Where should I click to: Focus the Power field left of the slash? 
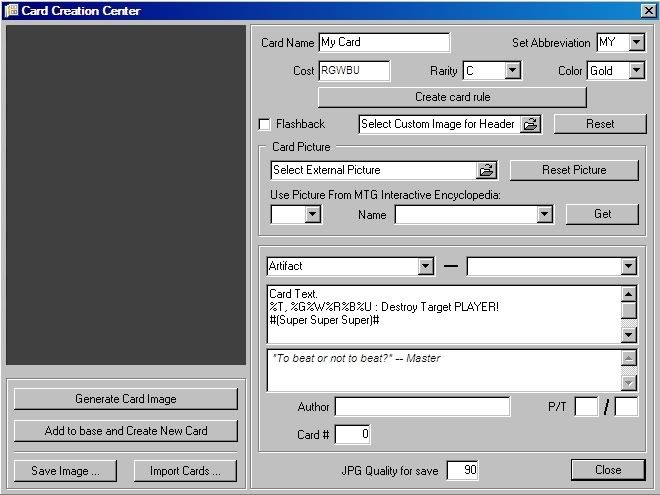[586, 407]
